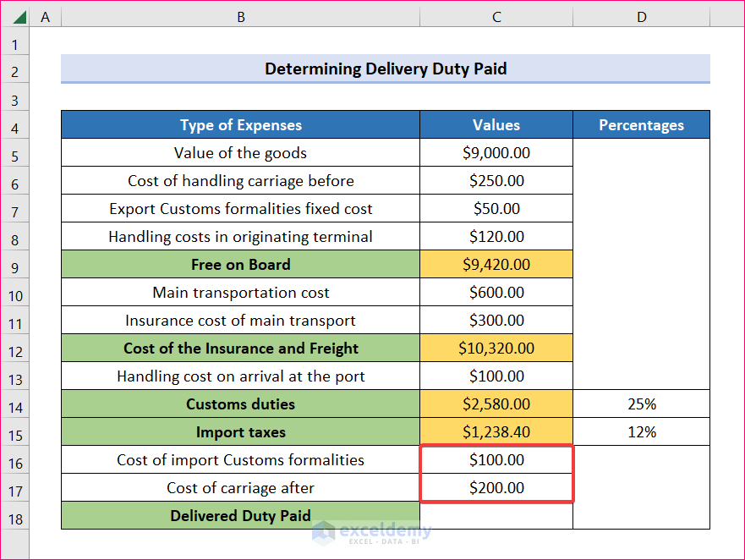
Task: Select row 18 header
Action: tap(14, 516)
